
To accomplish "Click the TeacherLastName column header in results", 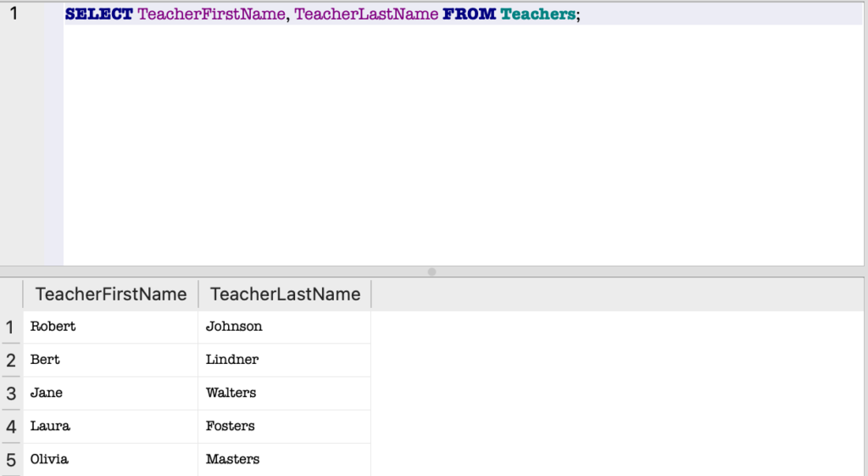I will pos(285,294).
